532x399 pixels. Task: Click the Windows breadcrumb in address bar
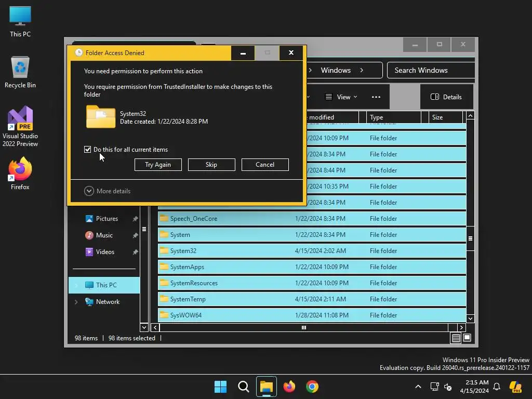[x=336, y=70]
